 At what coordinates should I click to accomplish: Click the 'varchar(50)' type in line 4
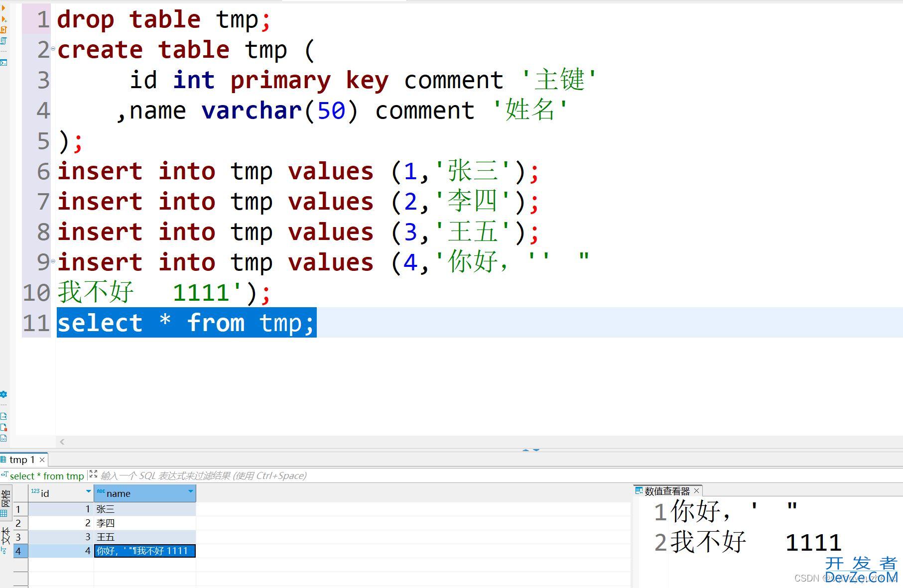click(x=279, y=111)
